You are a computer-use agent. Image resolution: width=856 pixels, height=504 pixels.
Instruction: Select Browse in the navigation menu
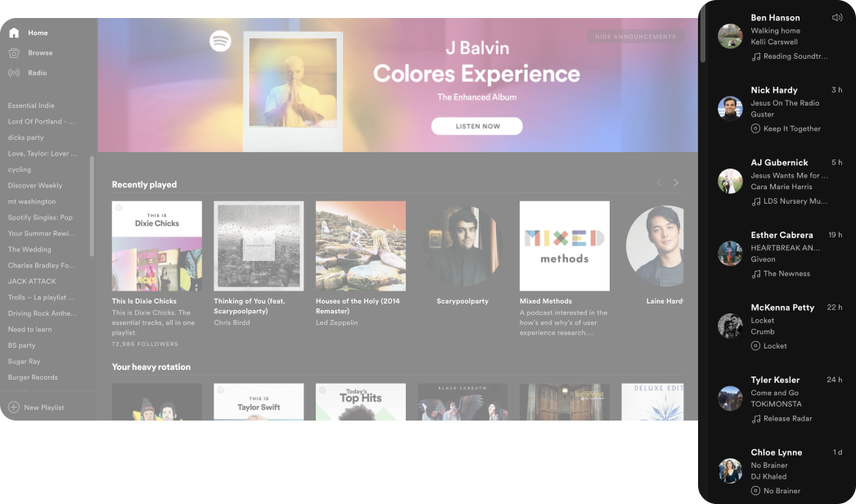40,53
